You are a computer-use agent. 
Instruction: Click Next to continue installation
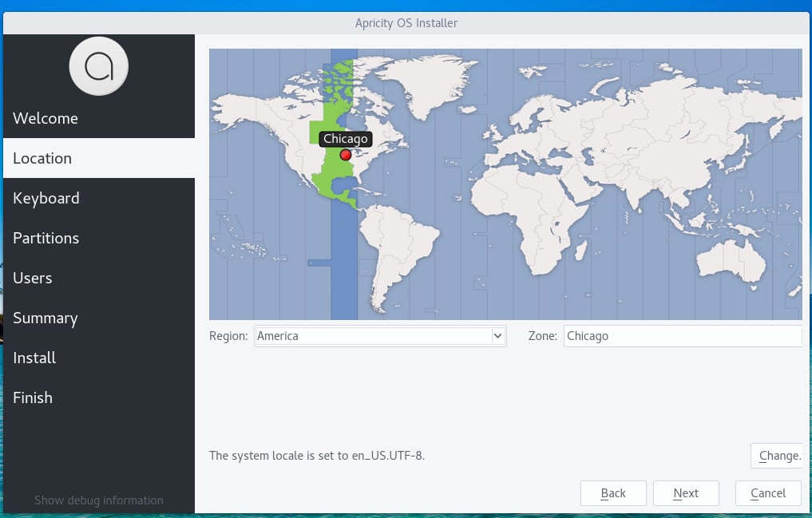pyautogui.click(x=686, y=492)
